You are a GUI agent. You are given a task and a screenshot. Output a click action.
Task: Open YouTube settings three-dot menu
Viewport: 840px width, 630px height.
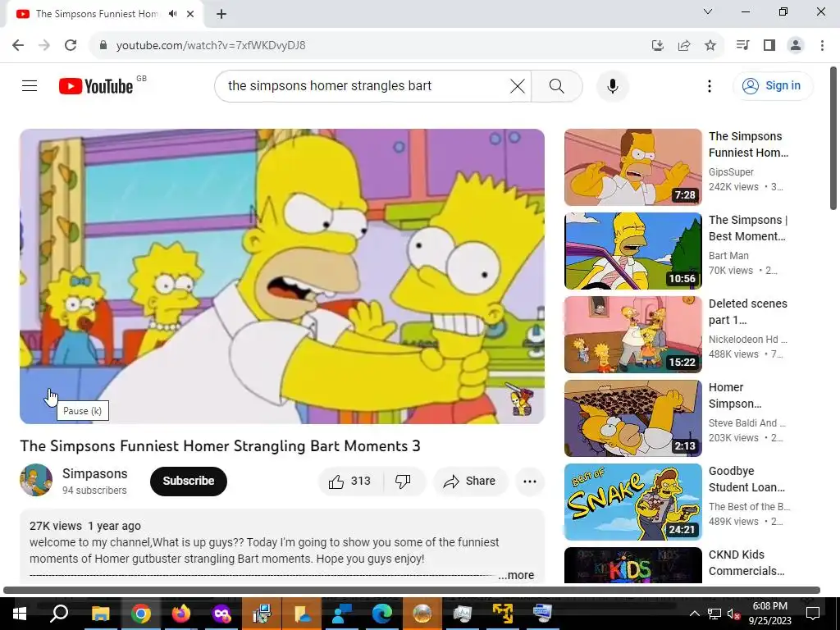click(710, 85)
